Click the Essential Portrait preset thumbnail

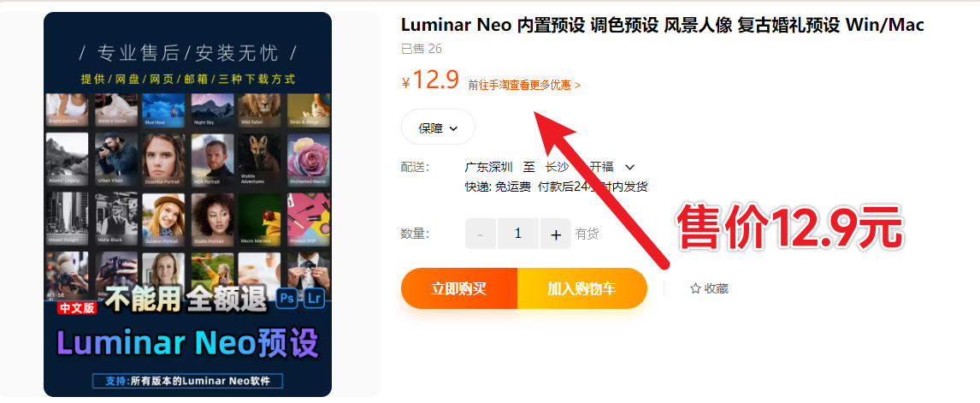point(163,159)
